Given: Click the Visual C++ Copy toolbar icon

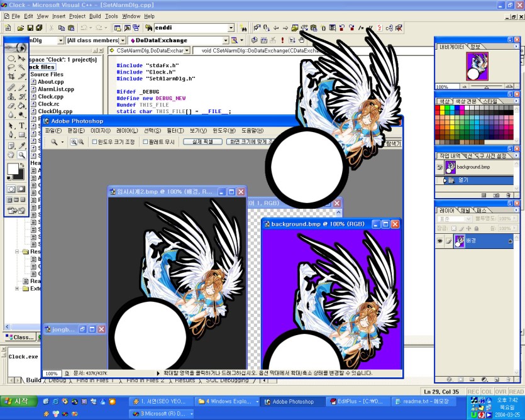Looking at the screenshot, I should (62, 28).
